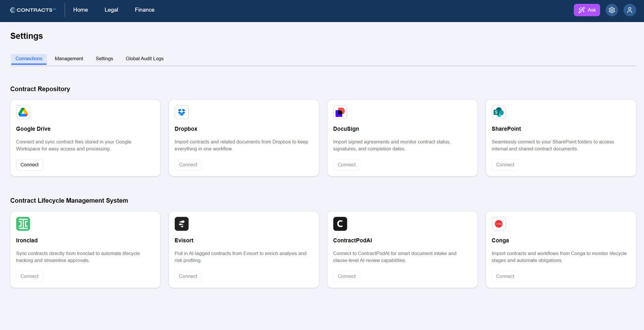Go to Home in top navigation
The width and height of the screenshot is (644, 330).
(80, 10)
